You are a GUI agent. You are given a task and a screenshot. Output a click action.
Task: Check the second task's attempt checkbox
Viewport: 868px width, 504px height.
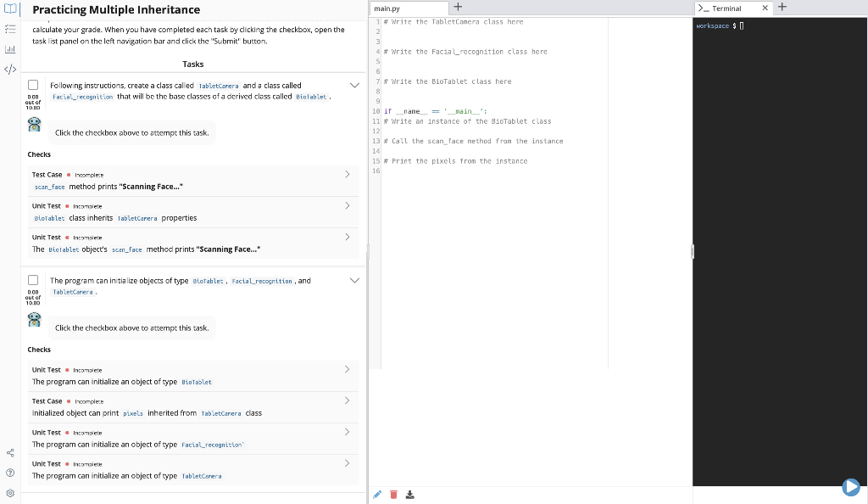pyautogui.click(x=32, y=280)
